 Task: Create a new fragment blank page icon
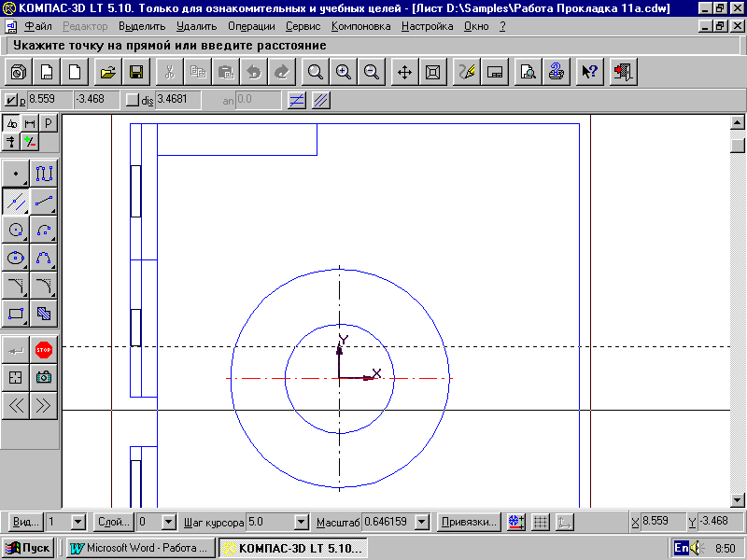(75, 72)
